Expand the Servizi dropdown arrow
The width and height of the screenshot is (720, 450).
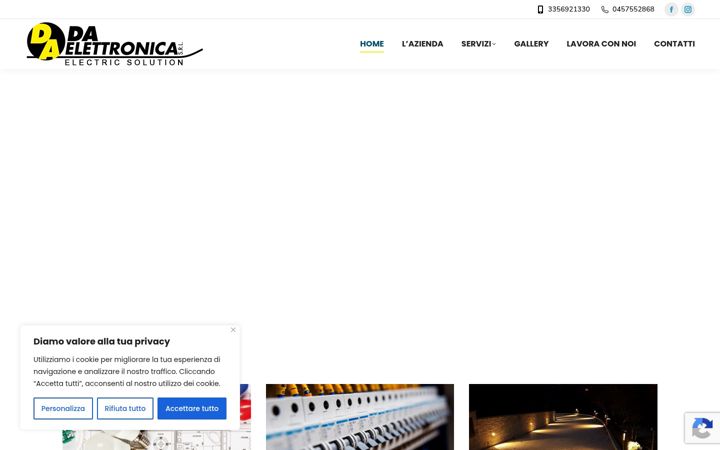click(494, 44)
